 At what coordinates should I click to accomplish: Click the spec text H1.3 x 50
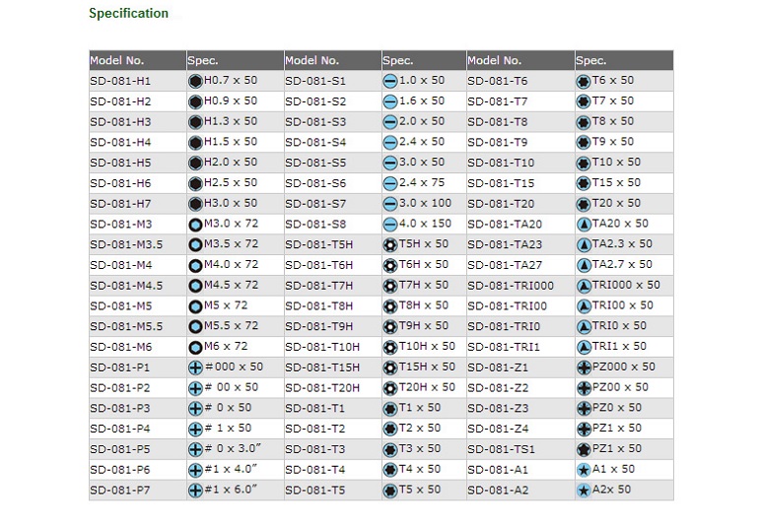231,121
